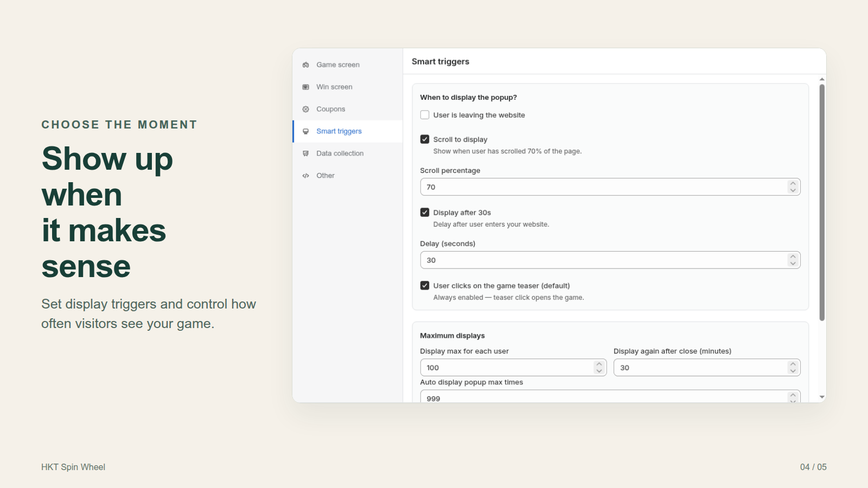Click the Coupons sidebar icon

(x=306, y=110)
